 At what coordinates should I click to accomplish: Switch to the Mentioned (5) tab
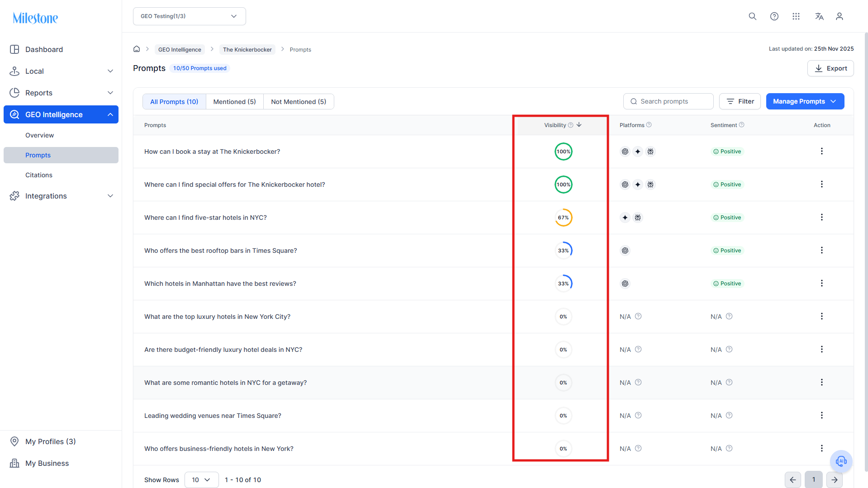point(234,102)
